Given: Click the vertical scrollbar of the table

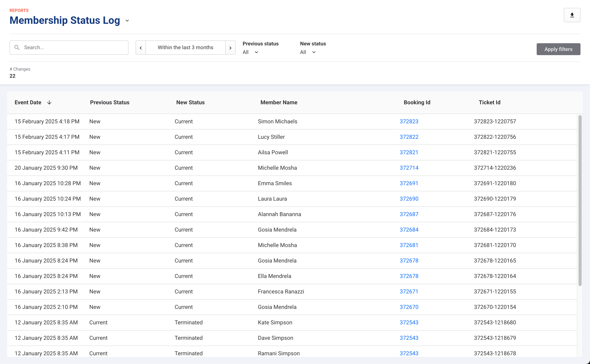Looking at the screenshot, I should pyautogui.click(x=580, y=201).
